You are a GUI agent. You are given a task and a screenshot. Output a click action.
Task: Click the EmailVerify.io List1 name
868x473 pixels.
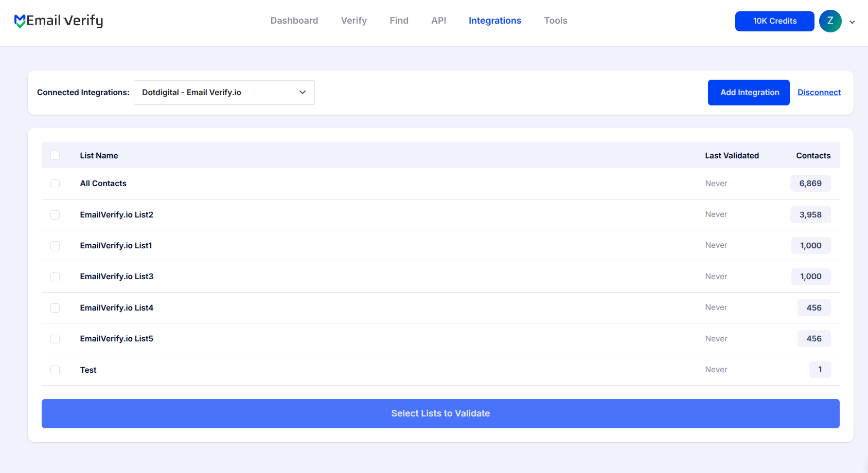[116, 246]
